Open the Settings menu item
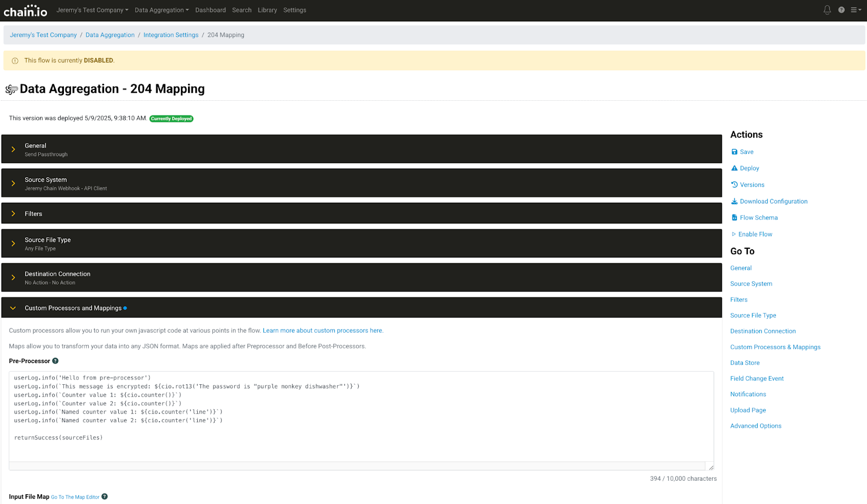The width and height of the screenshot is (867, 504). pos(295,10)
